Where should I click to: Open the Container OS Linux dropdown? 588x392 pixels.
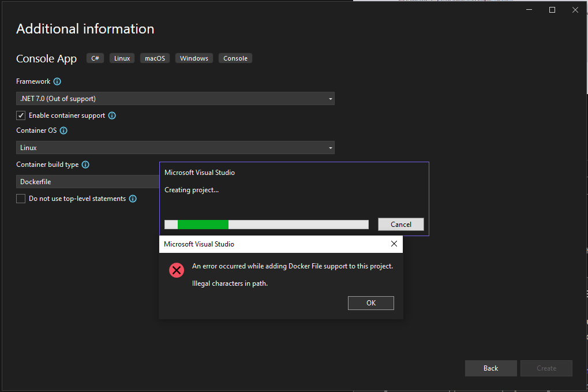[x=175, y=148]
